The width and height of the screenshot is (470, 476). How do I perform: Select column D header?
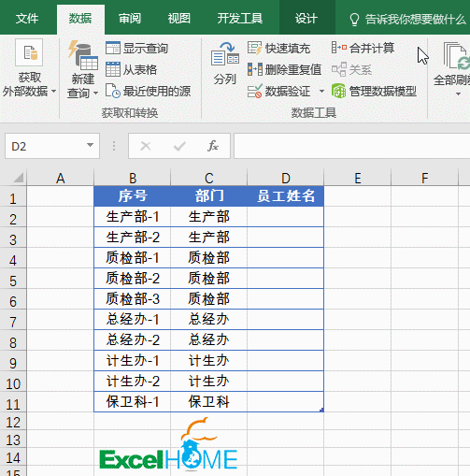[286, 178]
